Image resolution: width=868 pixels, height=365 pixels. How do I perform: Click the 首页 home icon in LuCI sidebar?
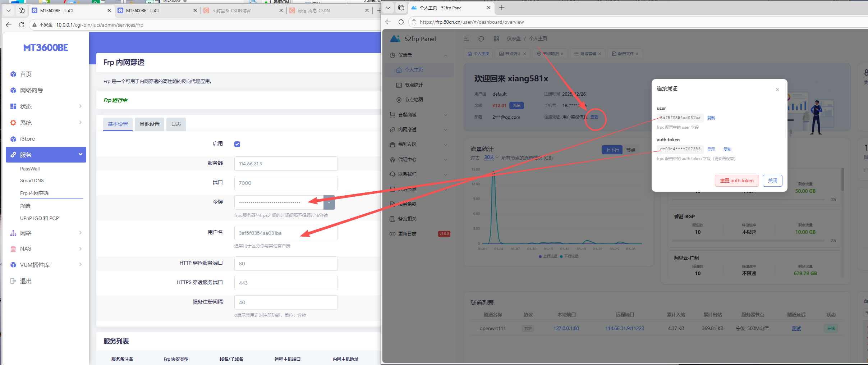13,74
